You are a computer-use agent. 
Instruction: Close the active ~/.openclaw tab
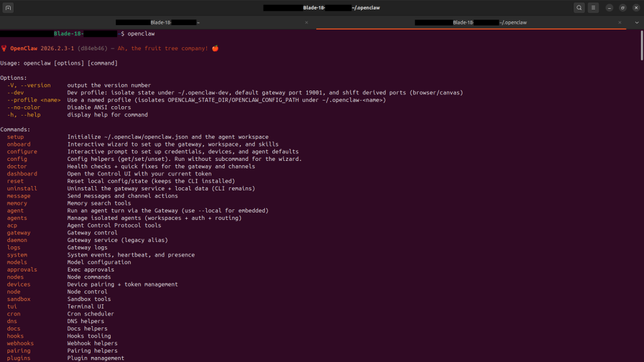[622, 23]
